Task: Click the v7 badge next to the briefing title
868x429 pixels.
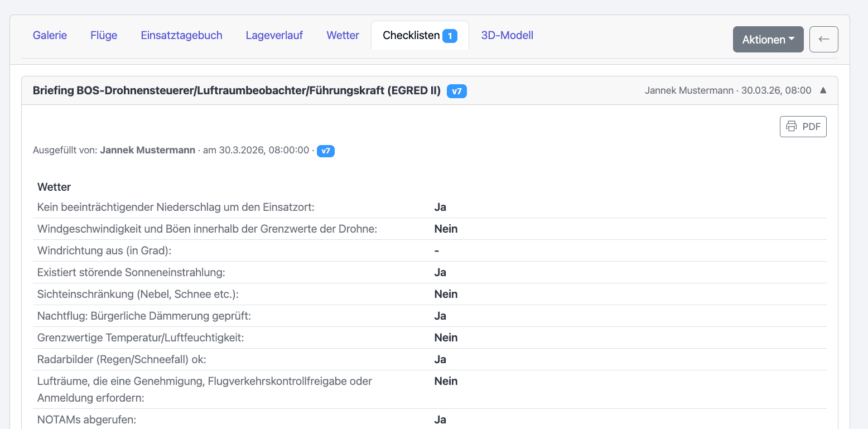Action: pyautogui.click(x=457, y=91)
